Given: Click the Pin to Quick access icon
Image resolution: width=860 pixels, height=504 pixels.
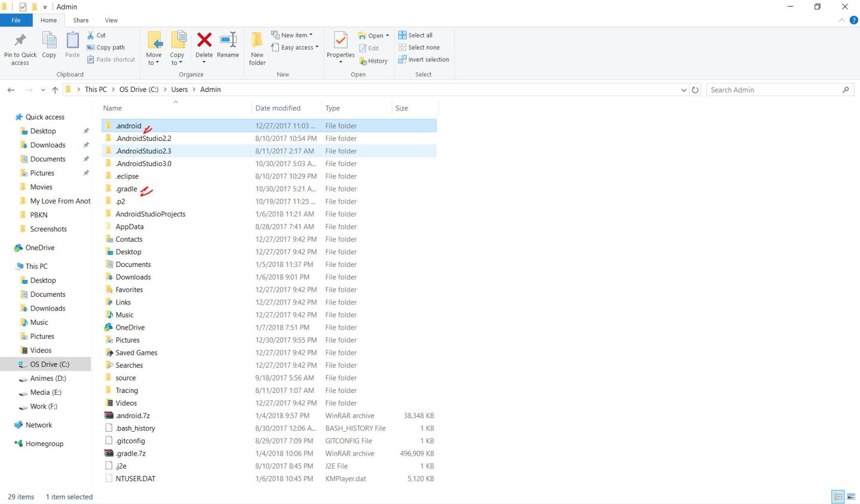Looking at the screenshot, I should (x=20, y=41).
